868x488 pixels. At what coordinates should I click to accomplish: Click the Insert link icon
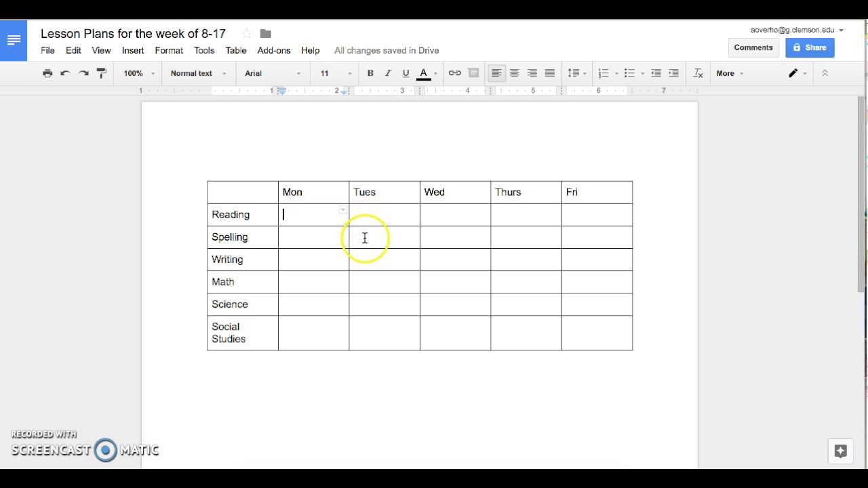(455, 73)
